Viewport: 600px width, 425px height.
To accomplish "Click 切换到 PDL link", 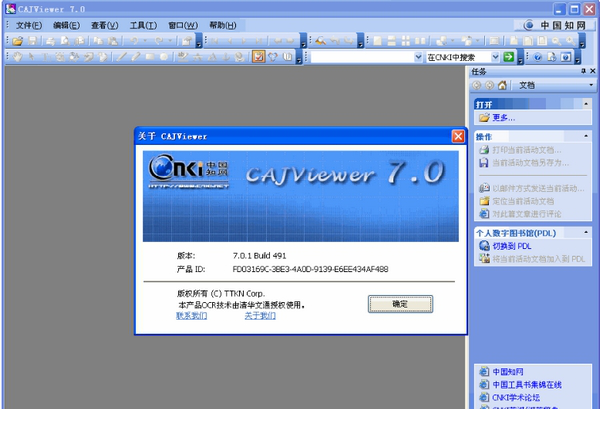I will 512,246.
